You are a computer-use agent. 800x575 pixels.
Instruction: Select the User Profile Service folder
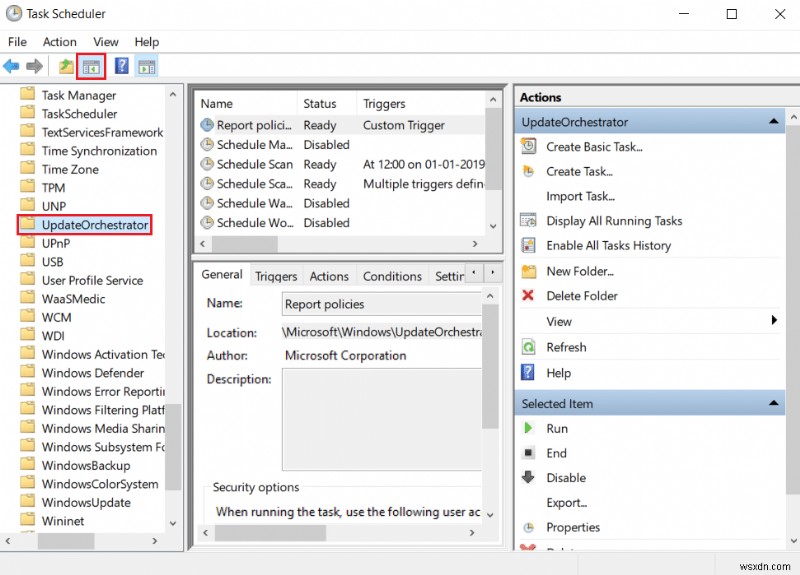(x=92, y=280)
